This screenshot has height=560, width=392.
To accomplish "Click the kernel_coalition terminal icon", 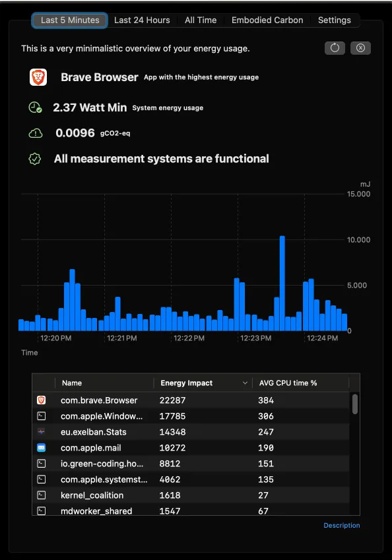I will click(x=42, y=495).
